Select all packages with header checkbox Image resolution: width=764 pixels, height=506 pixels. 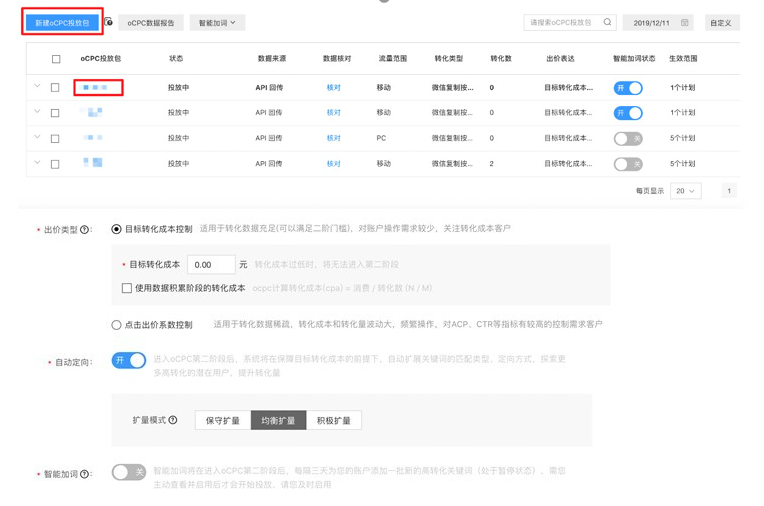pyautogui.click(x=56, y=59)
